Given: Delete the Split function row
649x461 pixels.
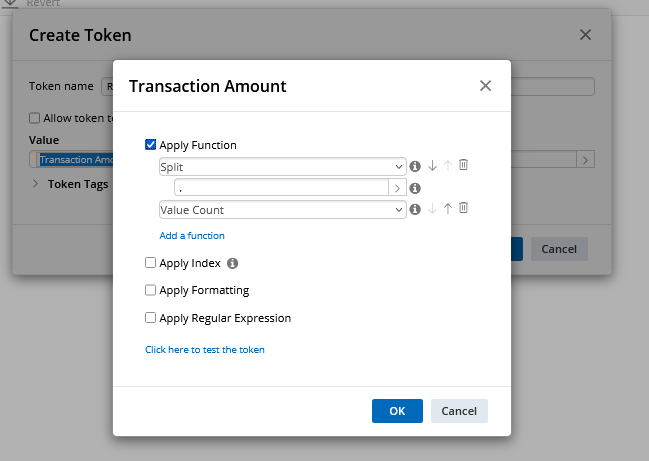Looking at the screenshot, I should [x=463, y=165].
